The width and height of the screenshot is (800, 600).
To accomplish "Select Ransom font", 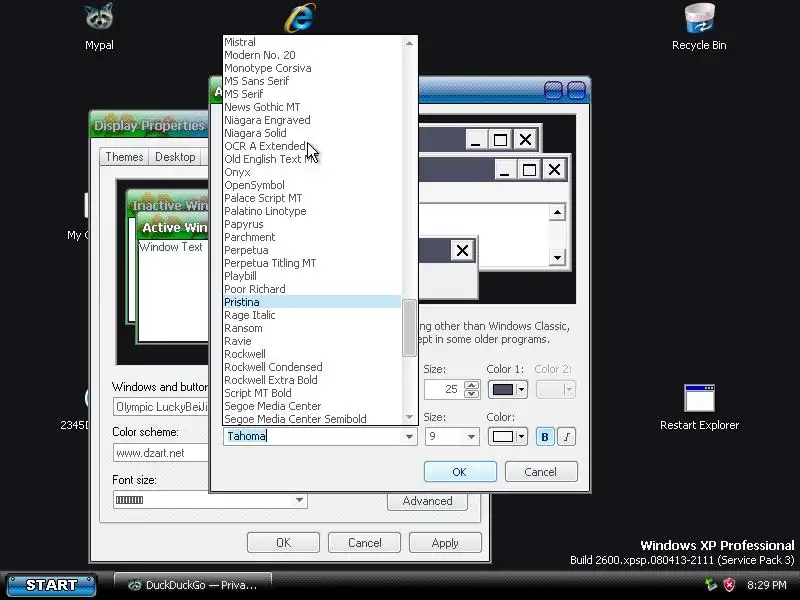I will 312,329.
